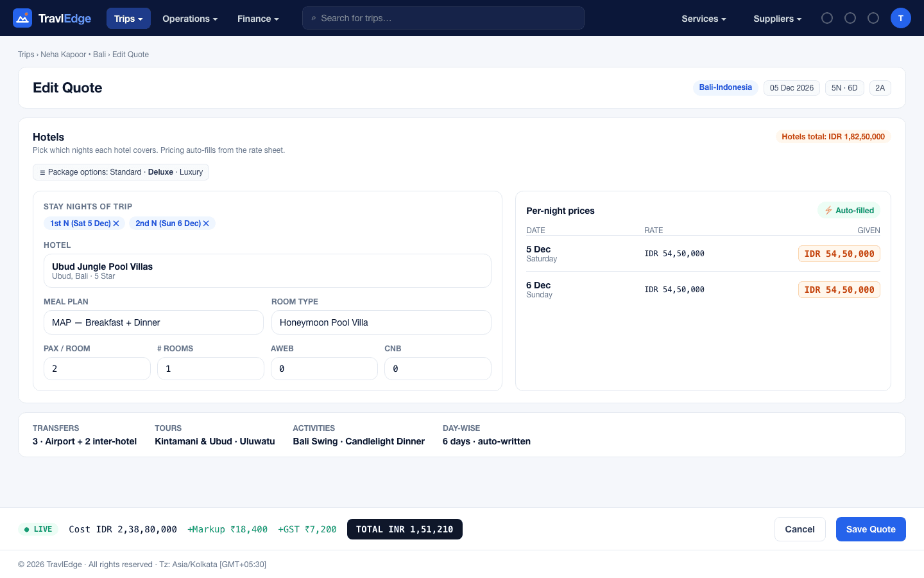Open the Finance dropdown menu
Viewport: 924px width, 578px height.
(258, 19)
